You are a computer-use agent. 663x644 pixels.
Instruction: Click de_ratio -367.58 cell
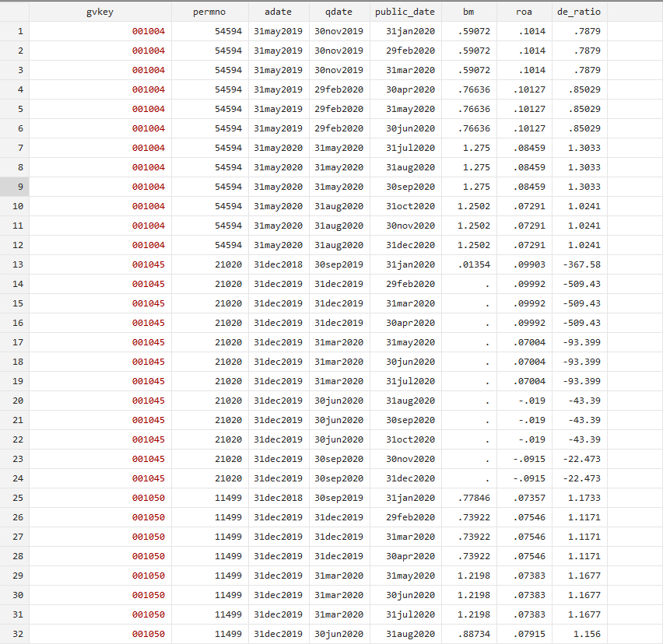(579, 264)
